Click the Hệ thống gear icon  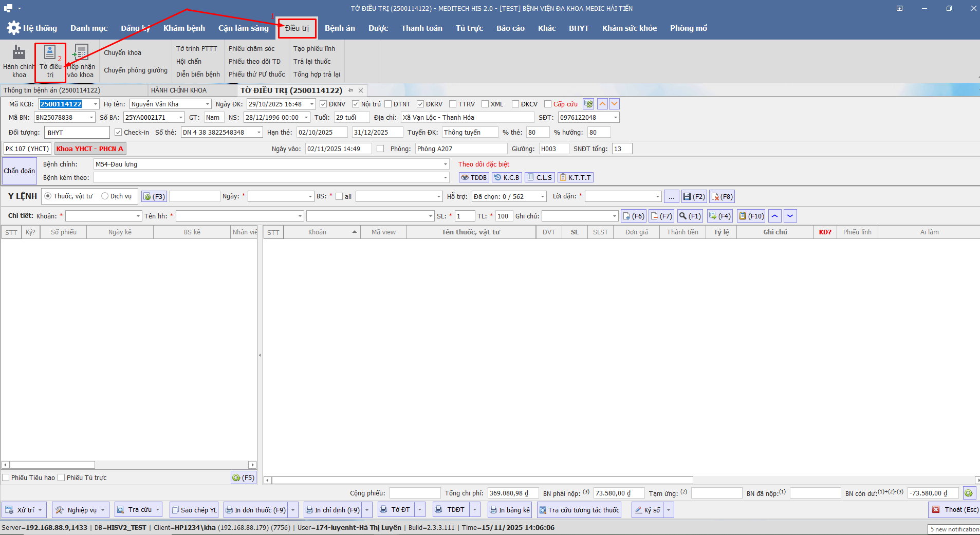click(x=13, y=28)
